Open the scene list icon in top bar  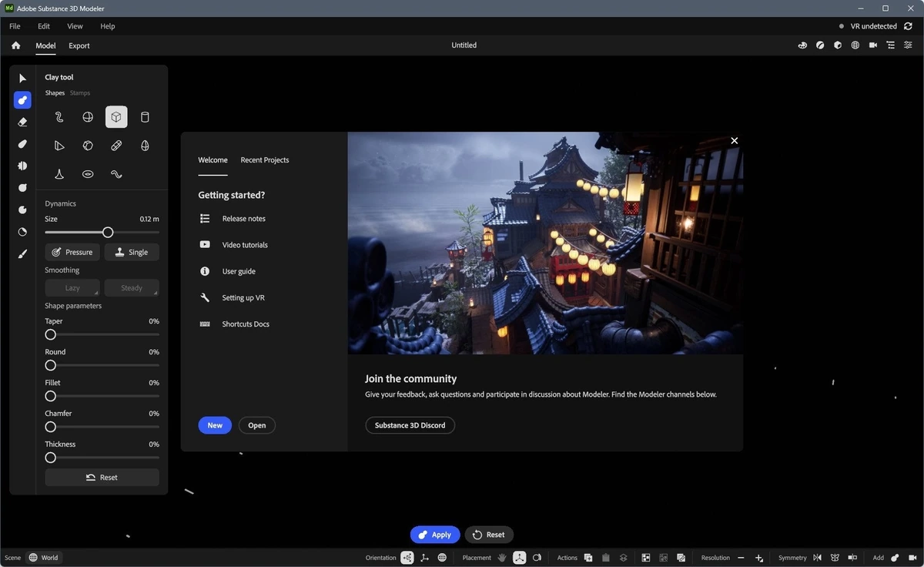[x=891, y=45]
